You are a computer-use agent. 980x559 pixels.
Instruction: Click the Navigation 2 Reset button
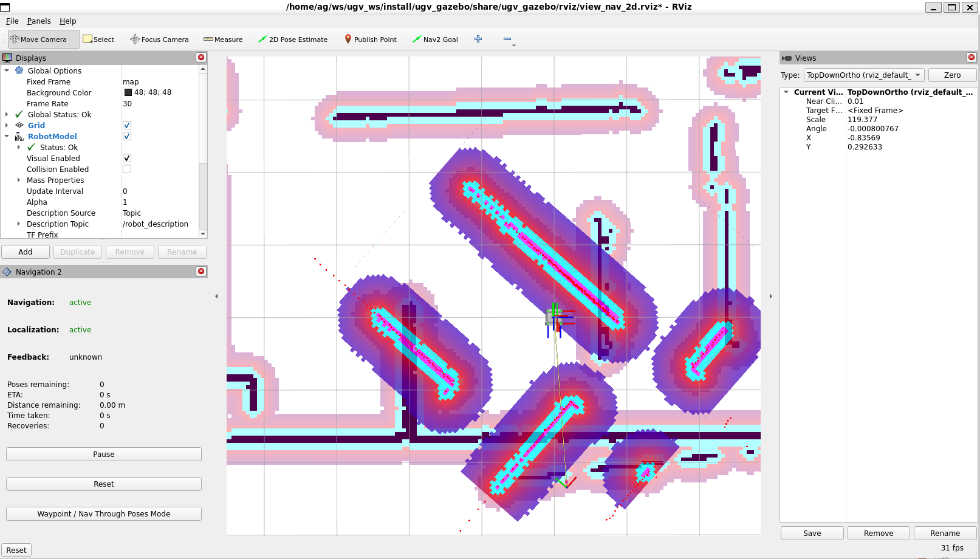[104, 484]
